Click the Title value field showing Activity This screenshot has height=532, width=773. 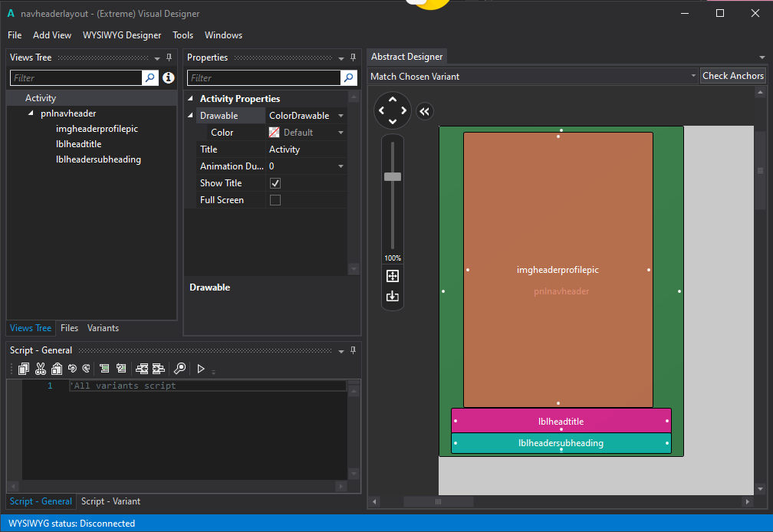(x=306, y=149)
